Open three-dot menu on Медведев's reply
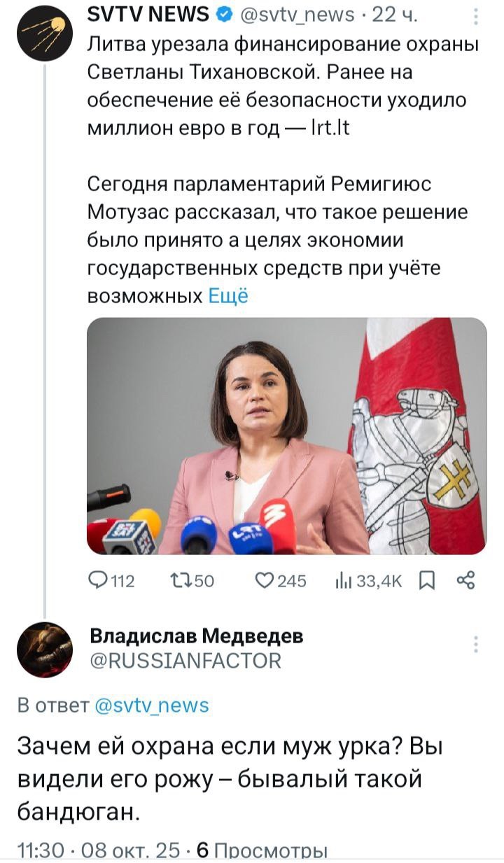This screenshot has height=863, width=504. tap(476, 645)
